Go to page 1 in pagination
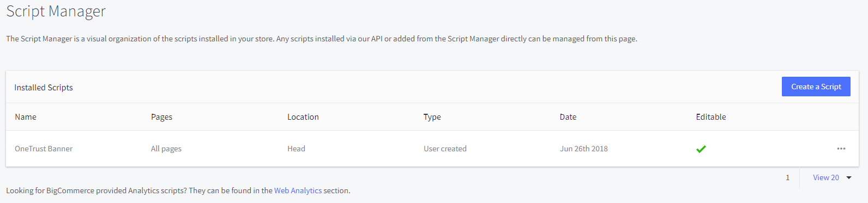The height and width of the screenshot is (203, 868). 787,177
